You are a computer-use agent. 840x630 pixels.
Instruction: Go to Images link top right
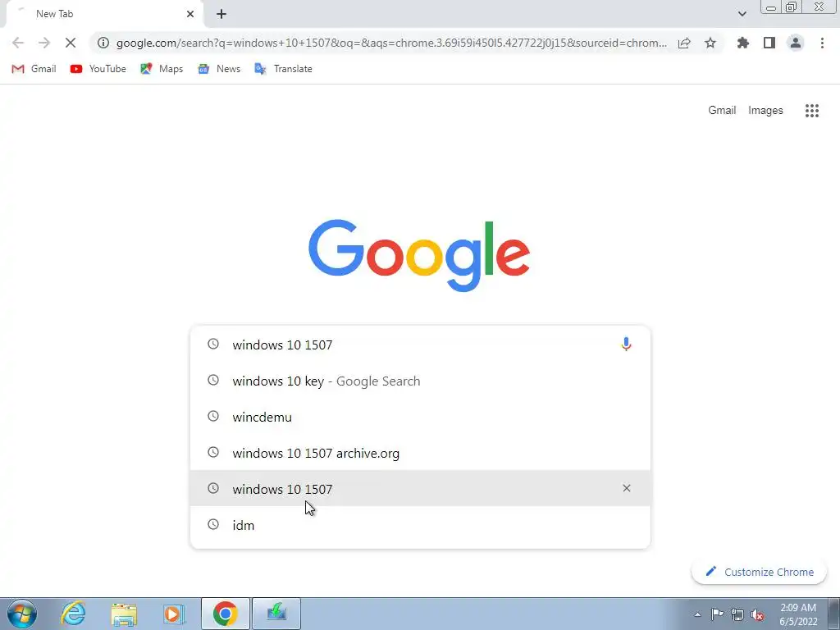pos(765,111)
